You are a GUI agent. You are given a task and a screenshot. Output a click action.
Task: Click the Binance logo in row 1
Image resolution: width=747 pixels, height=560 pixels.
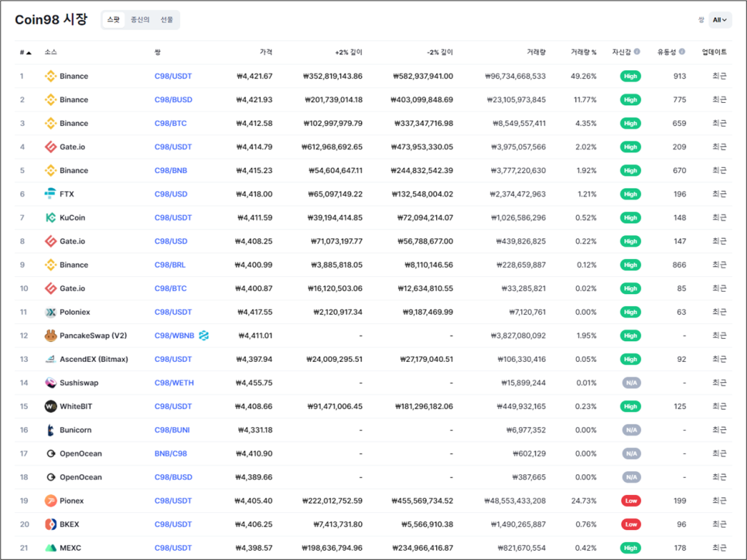[x=50, y=77]
